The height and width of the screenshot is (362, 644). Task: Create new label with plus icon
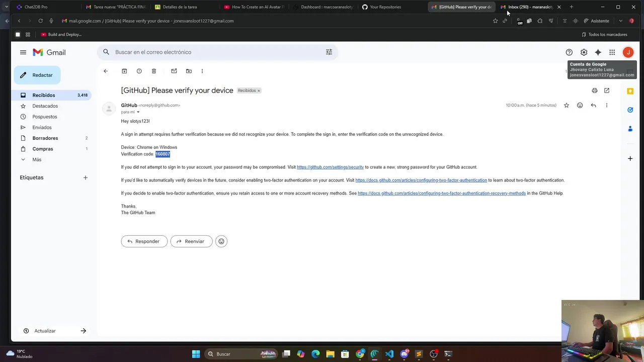point(86,177)
